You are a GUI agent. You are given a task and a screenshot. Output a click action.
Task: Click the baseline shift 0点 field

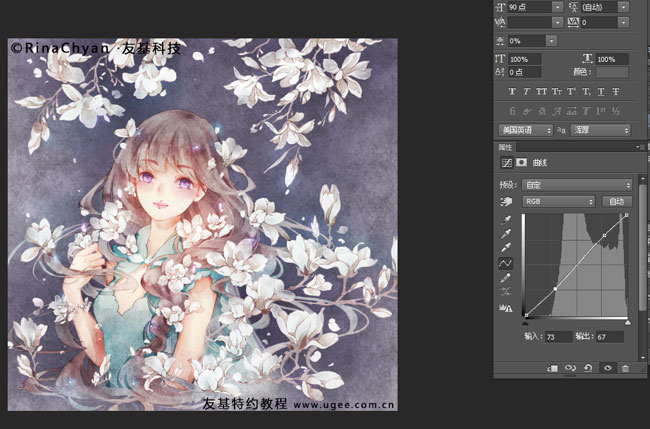tap(524, 72)
